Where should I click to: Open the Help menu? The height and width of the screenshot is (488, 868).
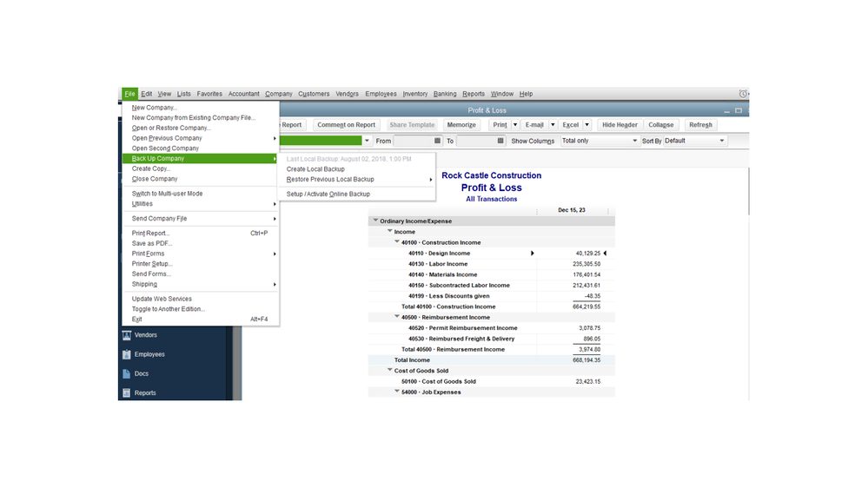click(x=526, y=94)
